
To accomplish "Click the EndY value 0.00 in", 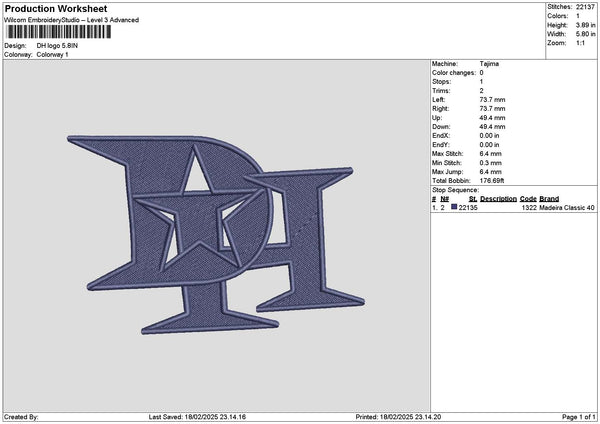I will pos(489,145).
